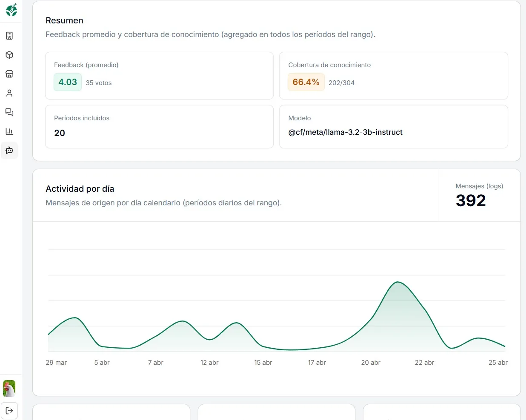Open the store section from the sidebar

pyautogui.click(x=9, y=74)
